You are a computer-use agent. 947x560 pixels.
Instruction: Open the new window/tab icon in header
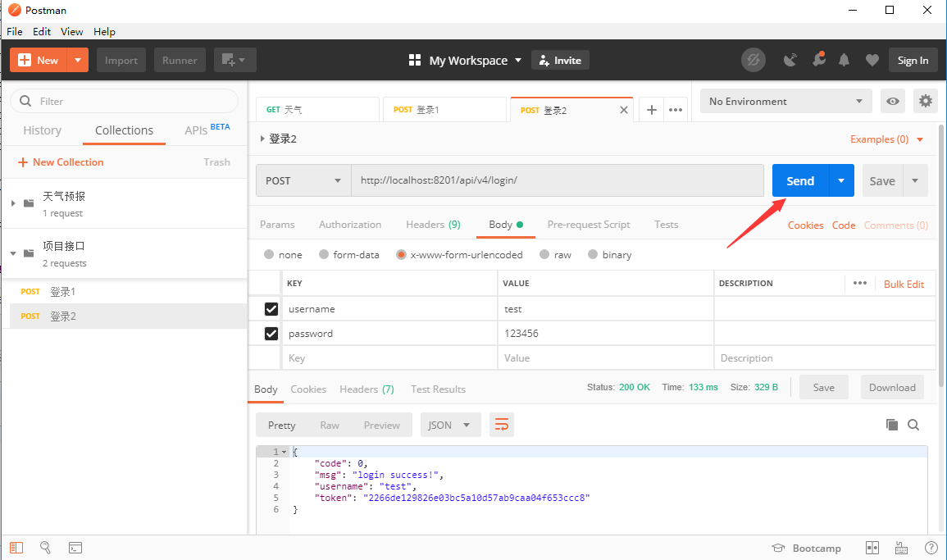[x=235, y=60]
